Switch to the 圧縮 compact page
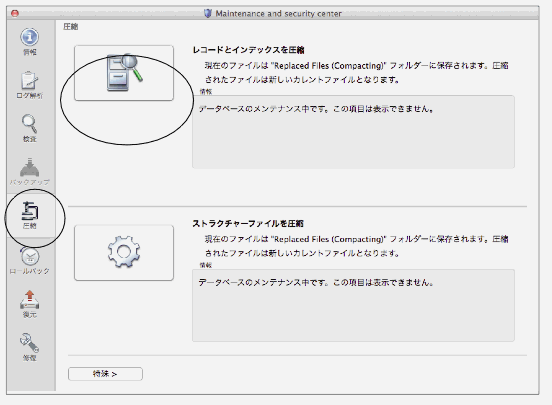Viewport: 552px width, 405px height. pyautogui.click(x=30, y=215)
